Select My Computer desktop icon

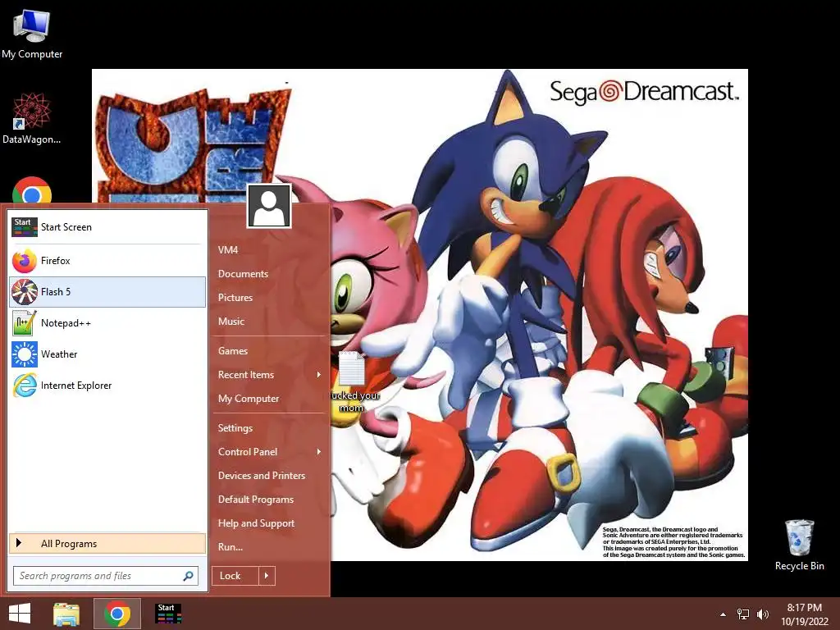[x=32, y=34]
